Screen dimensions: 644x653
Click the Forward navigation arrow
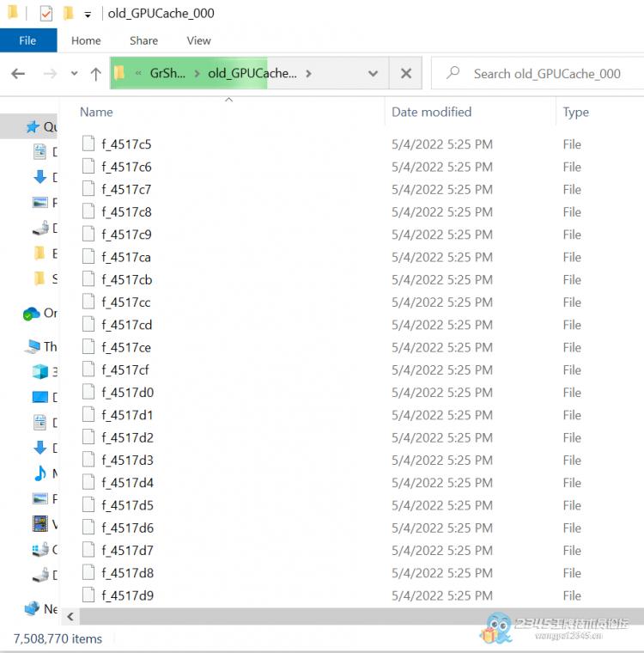50,74
